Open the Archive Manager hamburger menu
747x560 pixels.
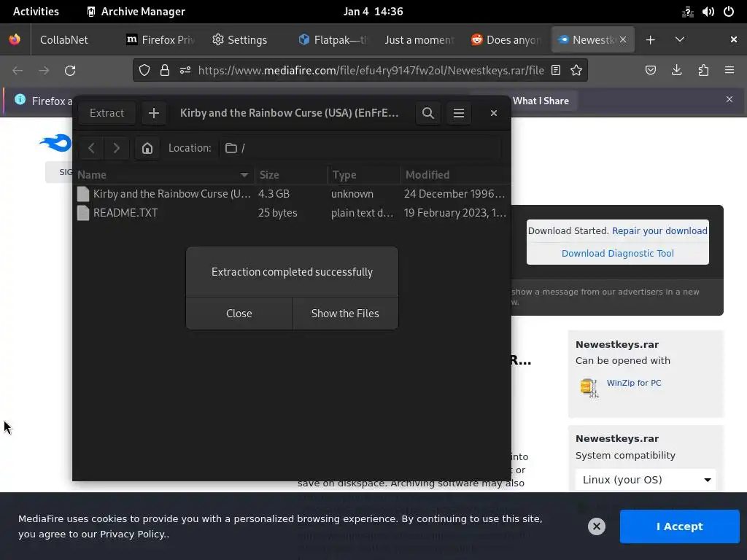tap(459, 113)
